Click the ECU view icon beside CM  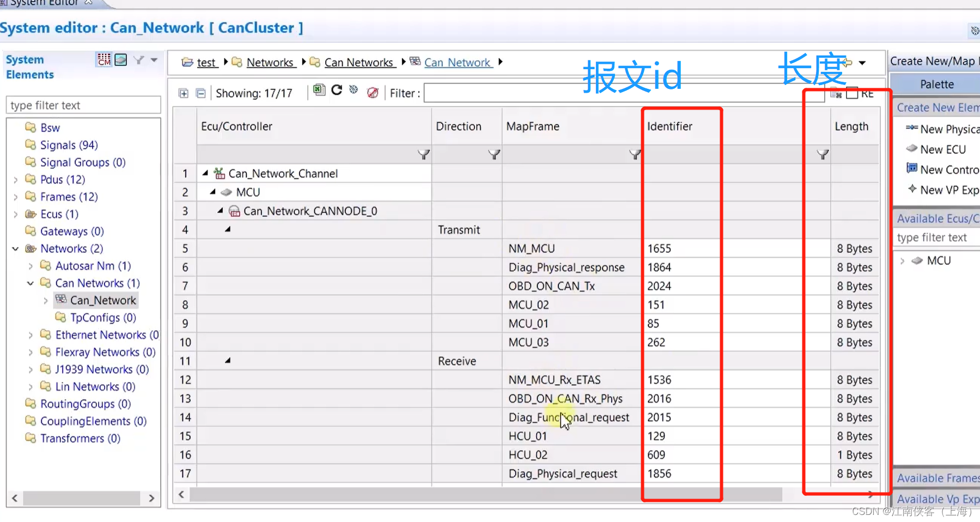coord(121,59)
